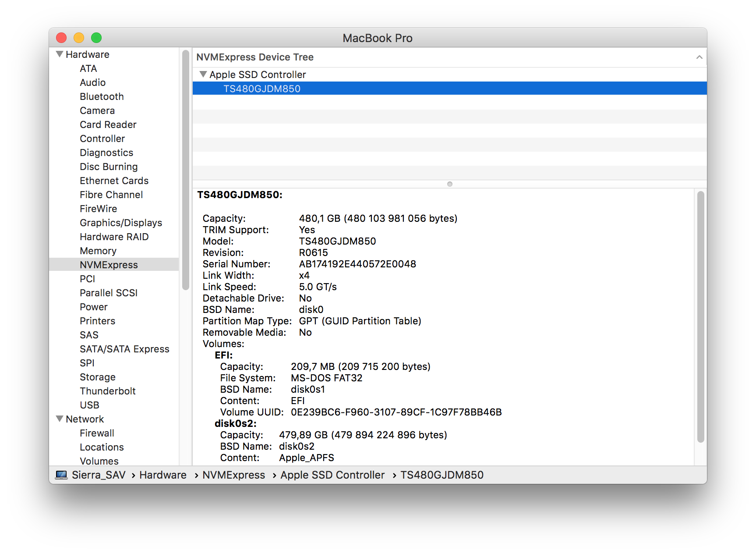
Task: Select Printers in the sidebar
Action: coord(98,321)
